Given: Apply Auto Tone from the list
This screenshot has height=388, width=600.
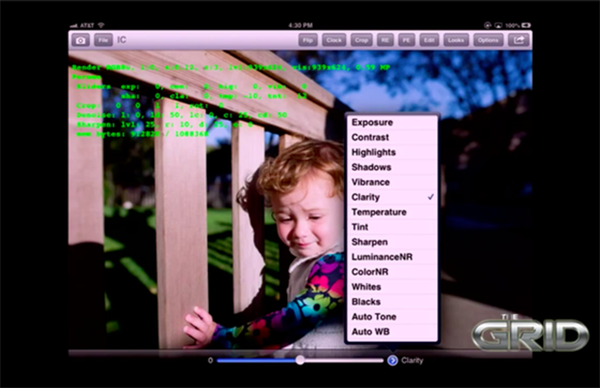Looking at the screenshot, I should [x=392, y=316].
